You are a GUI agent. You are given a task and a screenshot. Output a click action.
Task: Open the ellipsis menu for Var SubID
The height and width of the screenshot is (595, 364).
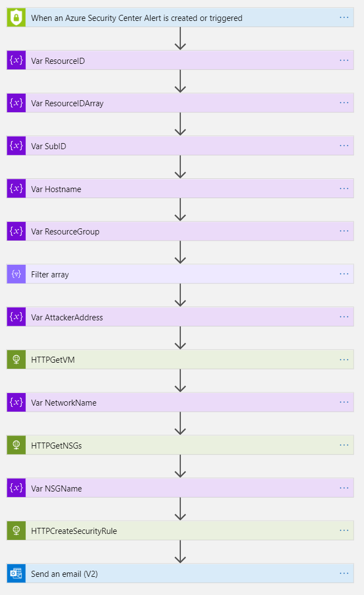point(344,146)
